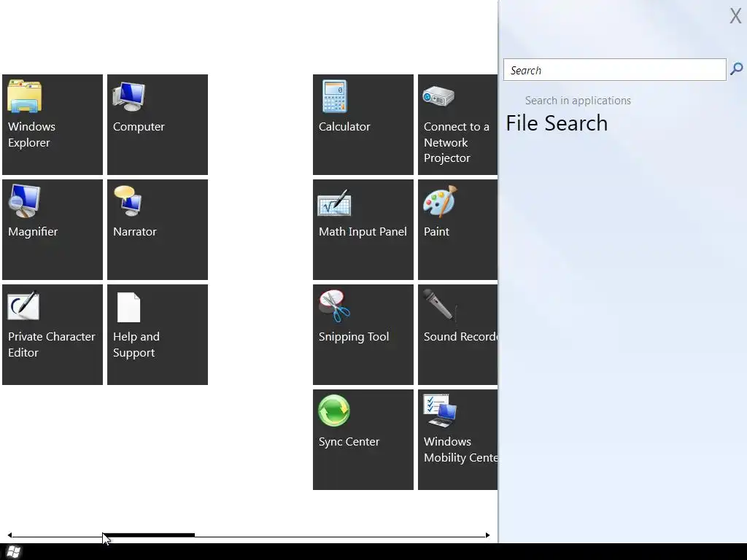Click the 'Calculator' tile label

point(344,127)
